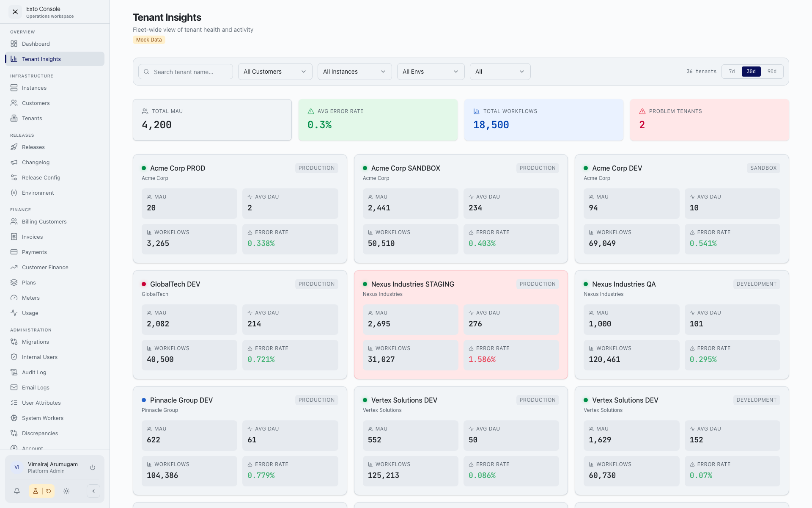Click the 1.586% error rate value
812x508 pixels.
point(482,359)
